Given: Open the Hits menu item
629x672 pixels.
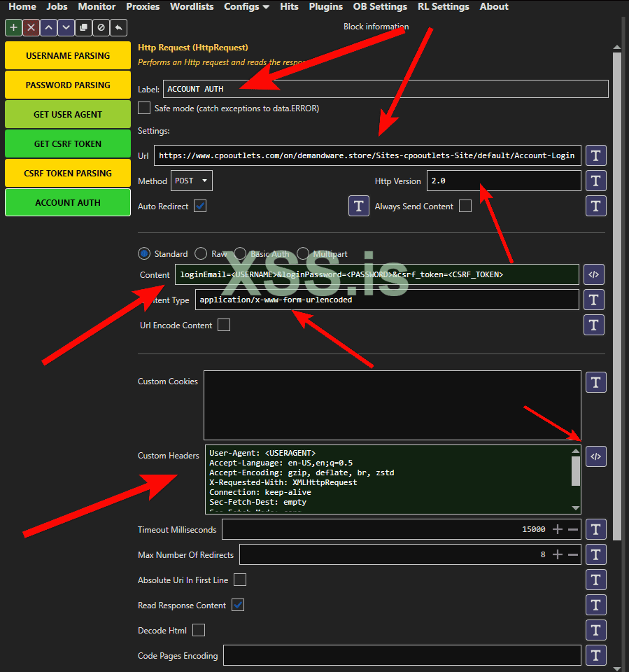Looking at the screenshot, I should pos(289,6).
